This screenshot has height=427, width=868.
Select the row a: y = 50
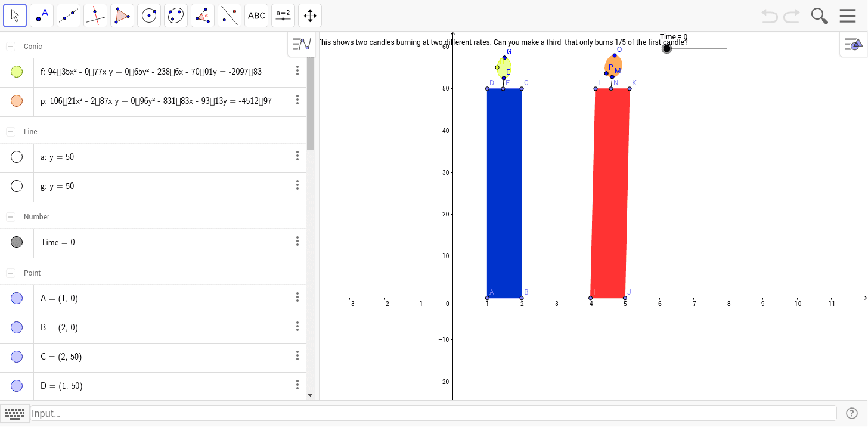tap(153, 158)
